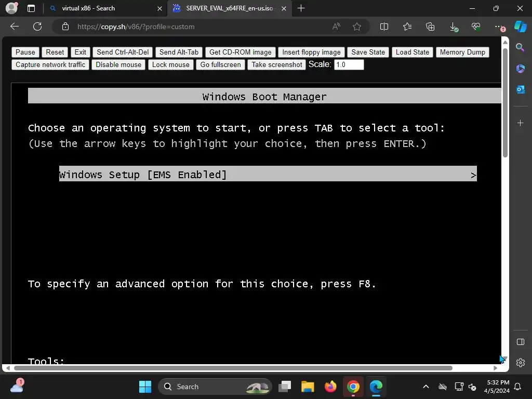Click the Edge profile avatar
This screenshot has width=532, height=399.
(x=11, y=8)
